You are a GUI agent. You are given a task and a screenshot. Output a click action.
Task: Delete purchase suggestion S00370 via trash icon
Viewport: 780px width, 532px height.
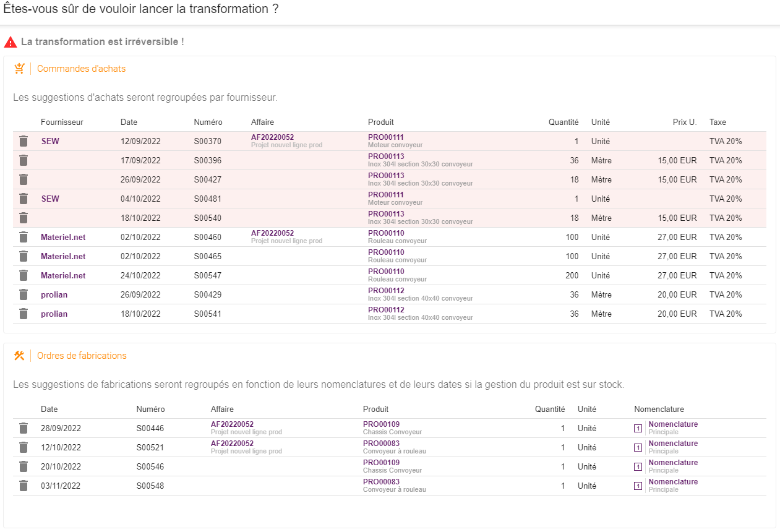(x=24, y=141)
